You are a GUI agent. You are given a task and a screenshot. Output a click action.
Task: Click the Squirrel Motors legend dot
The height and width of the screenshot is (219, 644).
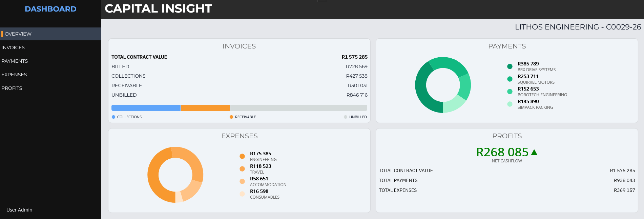point(510,79)
